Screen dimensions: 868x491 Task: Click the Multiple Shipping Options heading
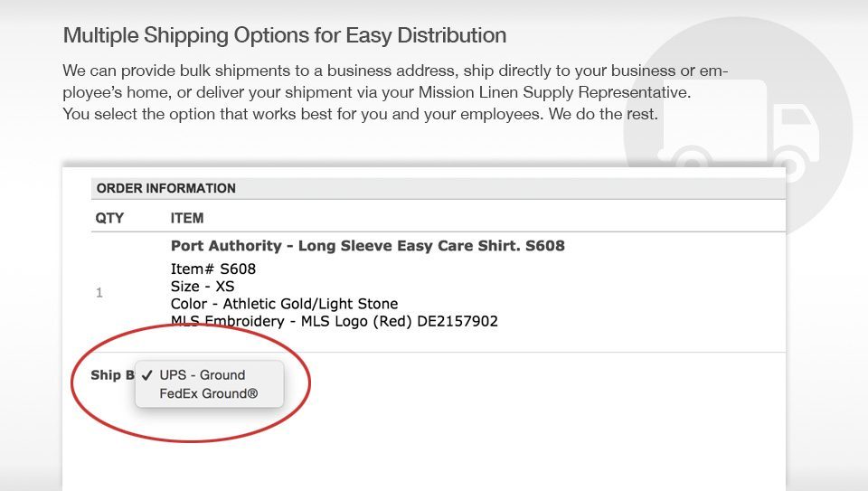click(x=285, y=35)
